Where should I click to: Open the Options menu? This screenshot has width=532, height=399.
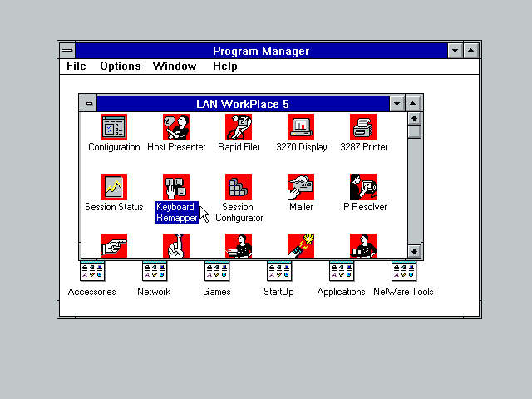click(x=120, y=66)
